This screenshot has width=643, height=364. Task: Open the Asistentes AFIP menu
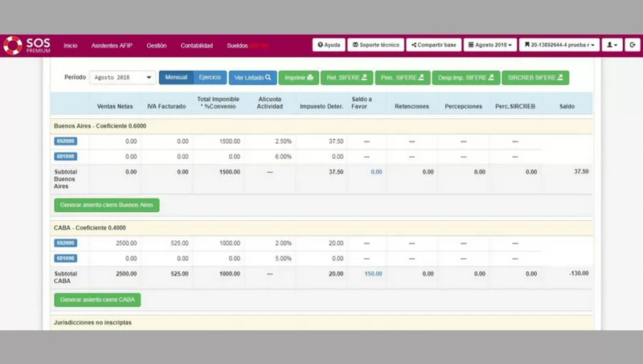[x=112, y=46]
